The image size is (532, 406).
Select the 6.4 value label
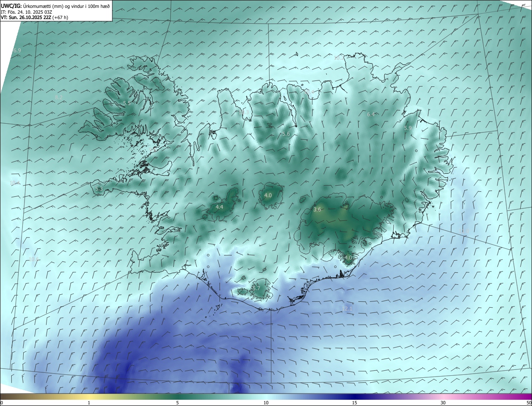(x=371, y=114)
